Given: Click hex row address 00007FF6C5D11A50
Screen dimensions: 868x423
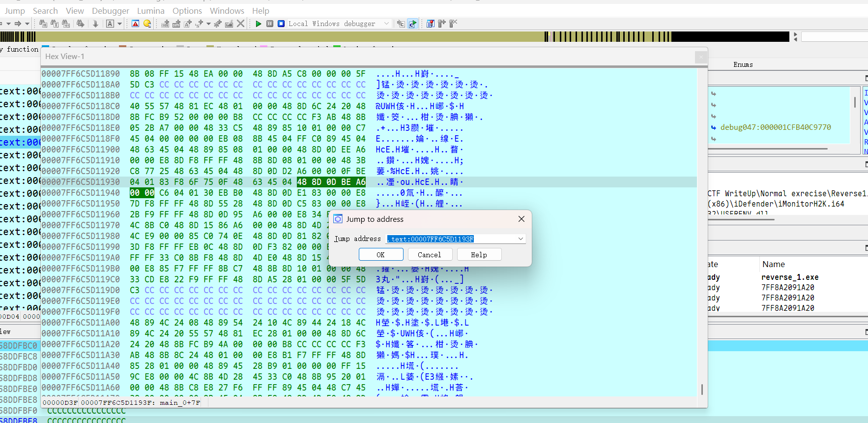Looking at the screenshot, I should coord(81,377).
